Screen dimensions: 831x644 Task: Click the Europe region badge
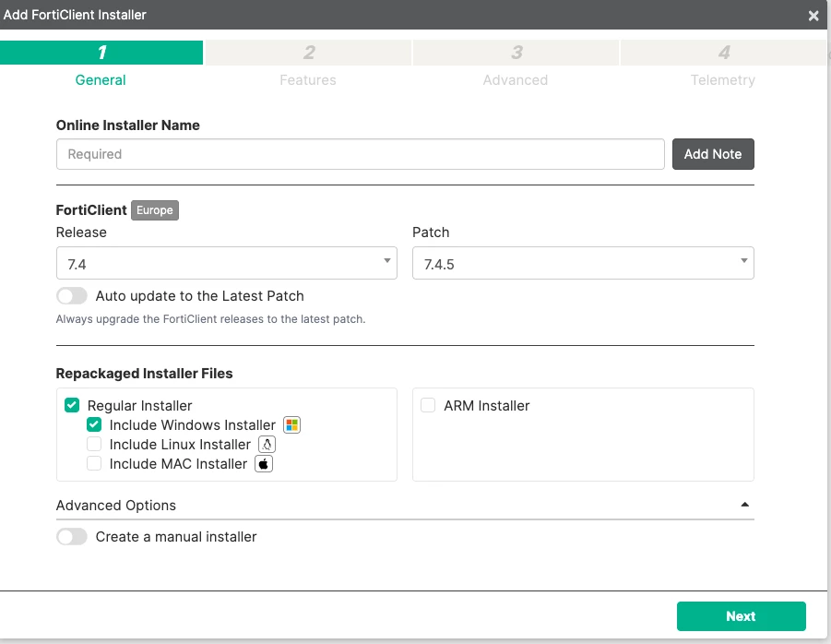(x=155, y=209)
